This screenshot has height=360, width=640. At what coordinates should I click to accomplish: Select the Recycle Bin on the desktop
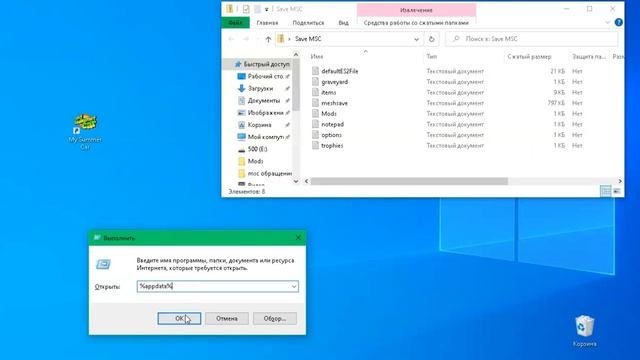[584, 331]
